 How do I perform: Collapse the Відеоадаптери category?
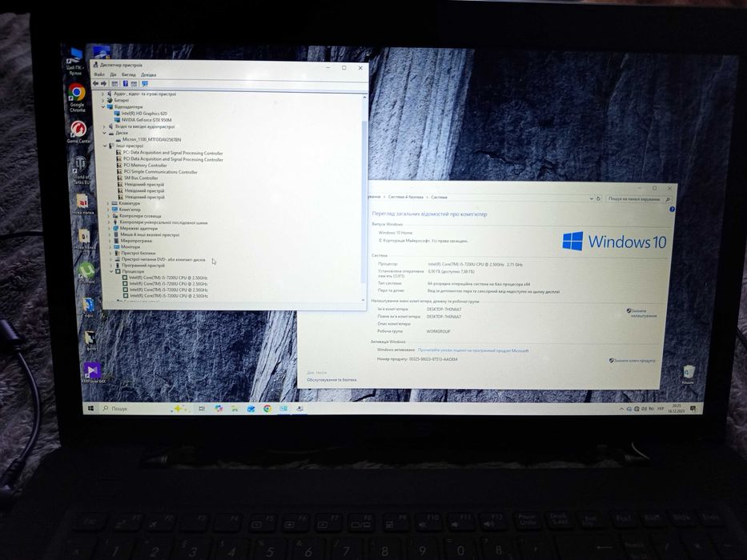[103, 107]
